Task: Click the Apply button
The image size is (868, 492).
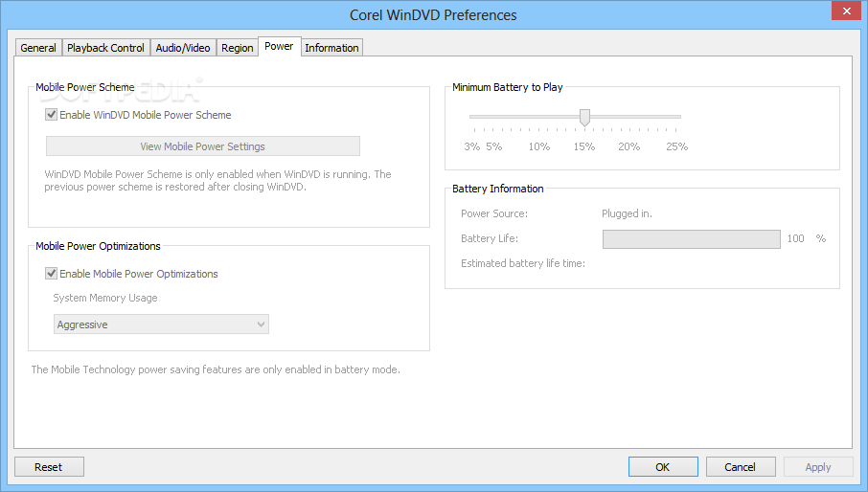Action: click(x=817, y=467)
